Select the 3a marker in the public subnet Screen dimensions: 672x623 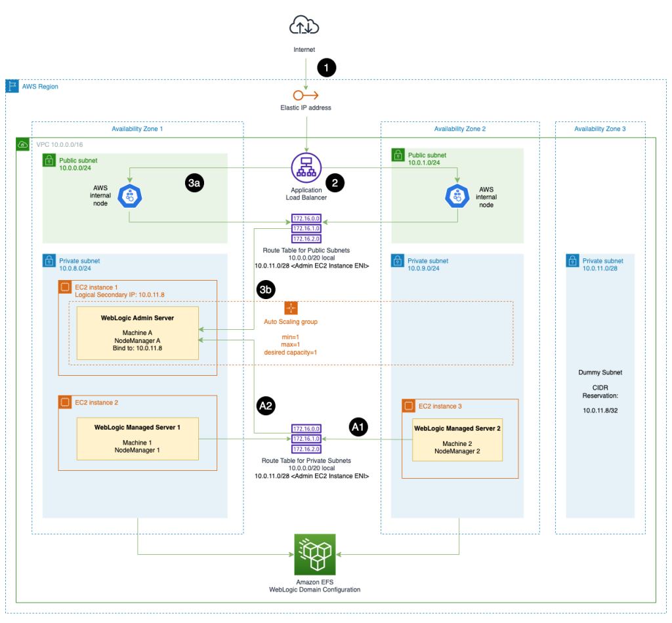point(194,183)
